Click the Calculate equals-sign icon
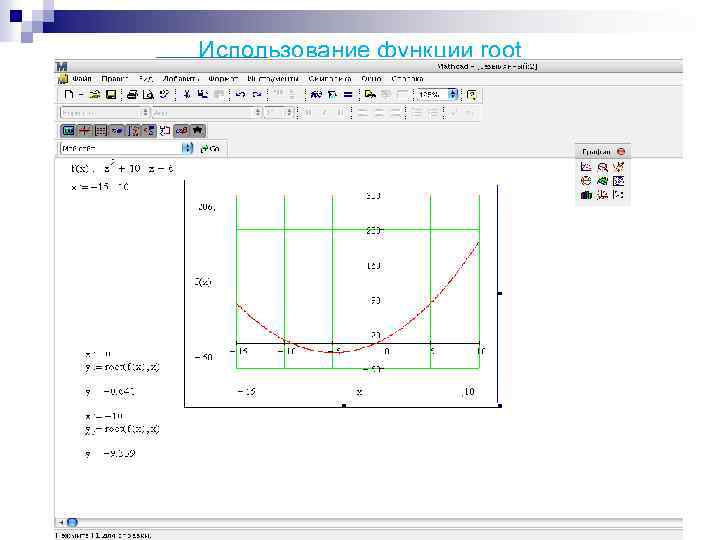Image resolution: width=720 pixels, height=540 pixels. (x=348, y=95)
